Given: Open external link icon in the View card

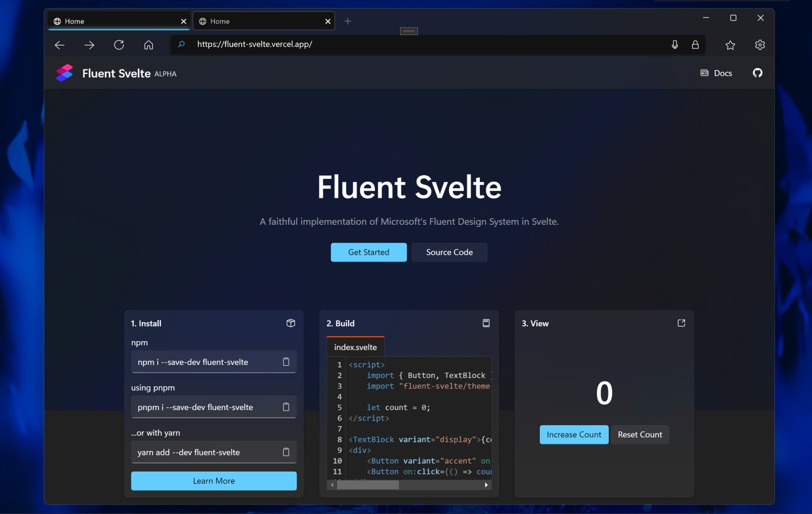Looking at the screenshot, I should pos(681,323).
